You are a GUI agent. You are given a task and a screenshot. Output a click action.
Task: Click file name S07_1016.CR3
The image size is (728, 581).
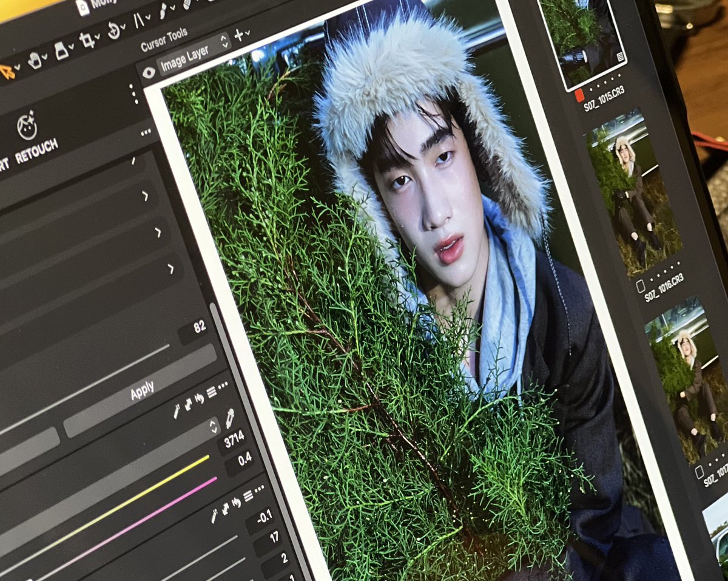[x=665, y=288]
